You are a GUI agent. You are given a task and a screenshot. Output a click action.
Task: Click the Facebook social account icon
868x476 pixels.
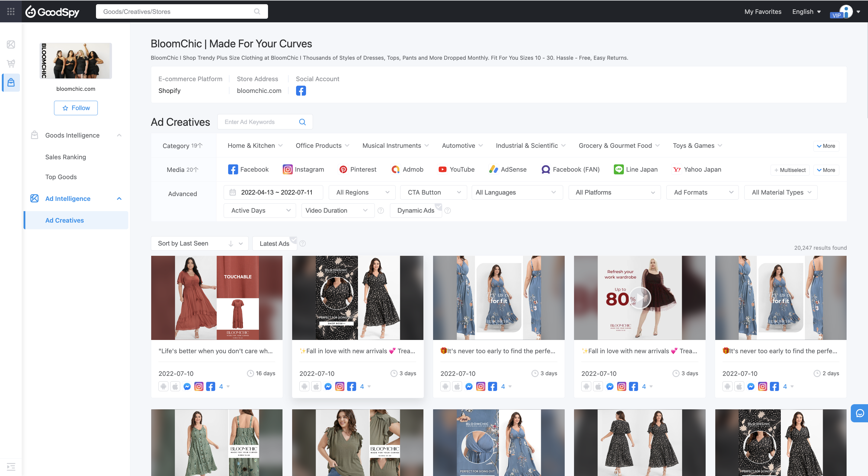(x=301, y=91)
